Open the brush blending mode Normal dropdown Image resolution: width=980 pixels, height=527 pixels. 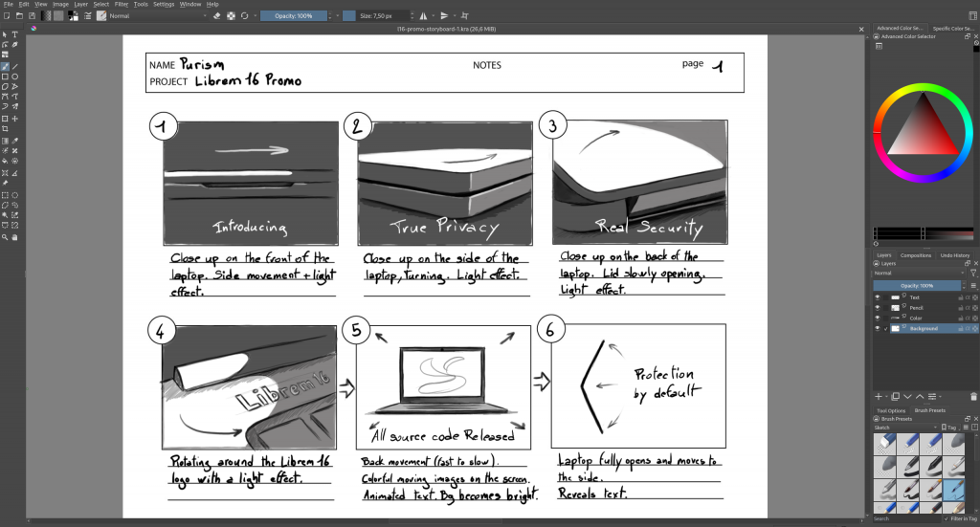[158, 15]
